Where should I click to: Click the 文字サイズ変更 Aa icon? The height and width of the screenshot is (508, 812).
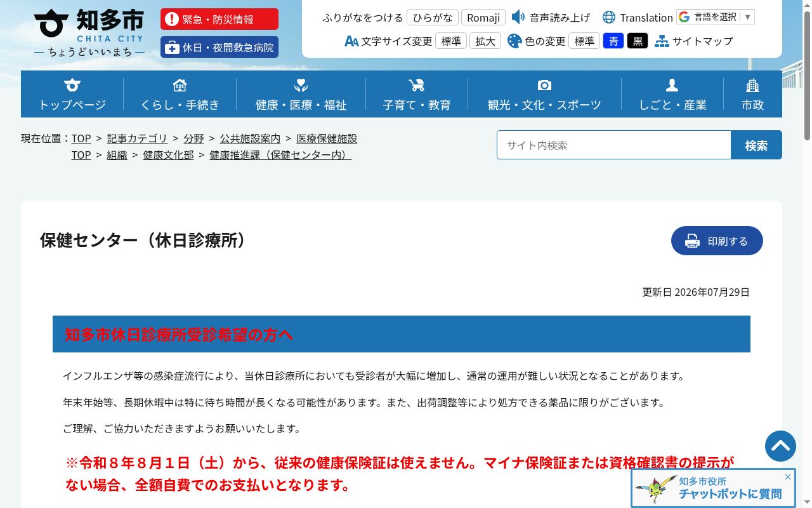point(351,41)
